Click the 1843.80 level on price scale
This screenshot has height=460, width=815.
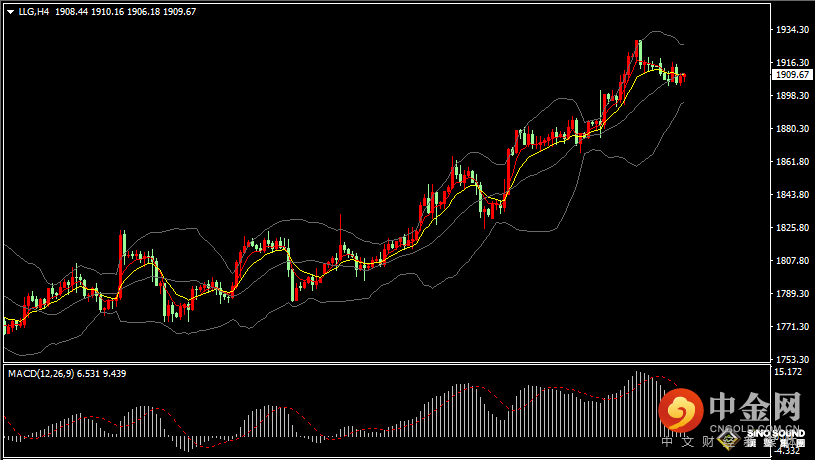791,195
